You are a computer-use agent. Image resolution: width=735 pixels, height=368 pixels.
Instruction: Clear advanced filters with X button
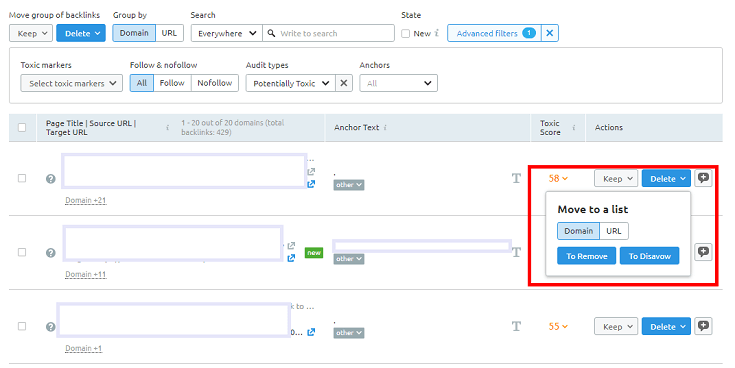pyautogui.click(x=550, y=33)
